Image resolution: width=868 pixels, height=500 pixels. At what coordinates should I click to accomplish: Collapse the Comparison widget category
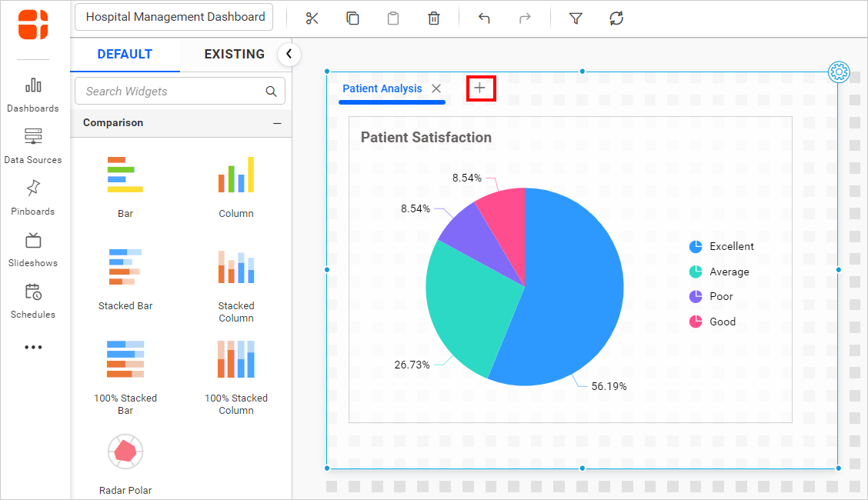tap(277, 123)
